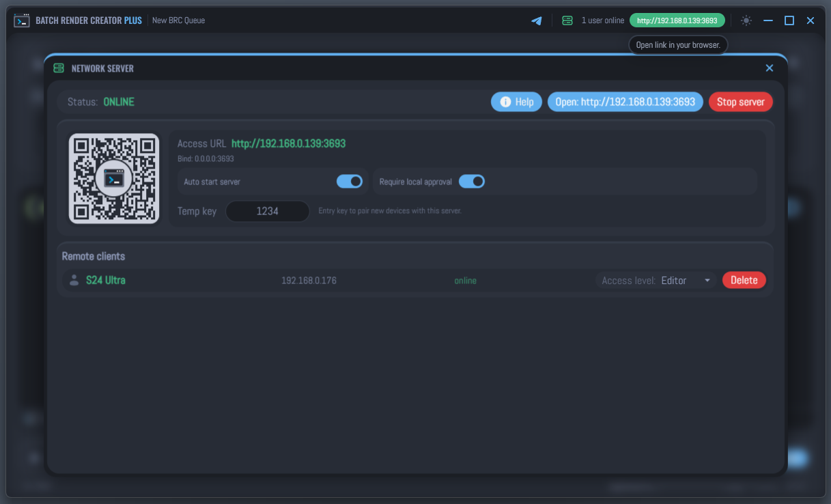Click the Network Server dialog header icon
The height and width of the screenshot is (504, 831).
pyautogui.click(x=59, y=68)
